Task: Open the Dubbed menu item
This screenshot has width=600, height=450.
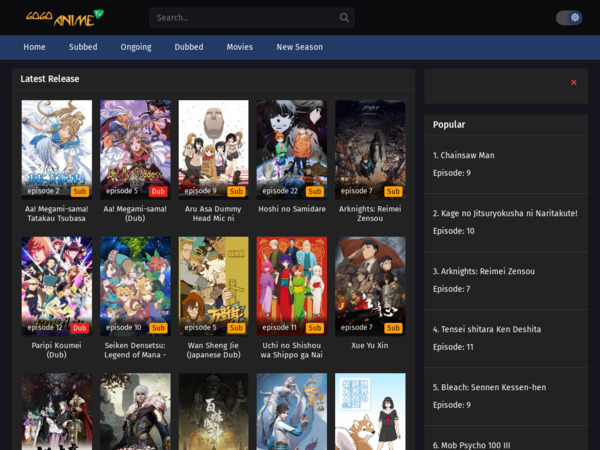Action: (189, 47)
